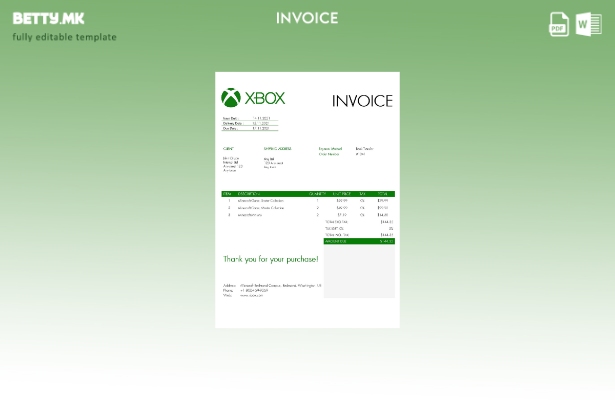The width and height of the screenshot is (615, 400).
Task: Click the green amount due bar
Action: [x=359, y=241]
